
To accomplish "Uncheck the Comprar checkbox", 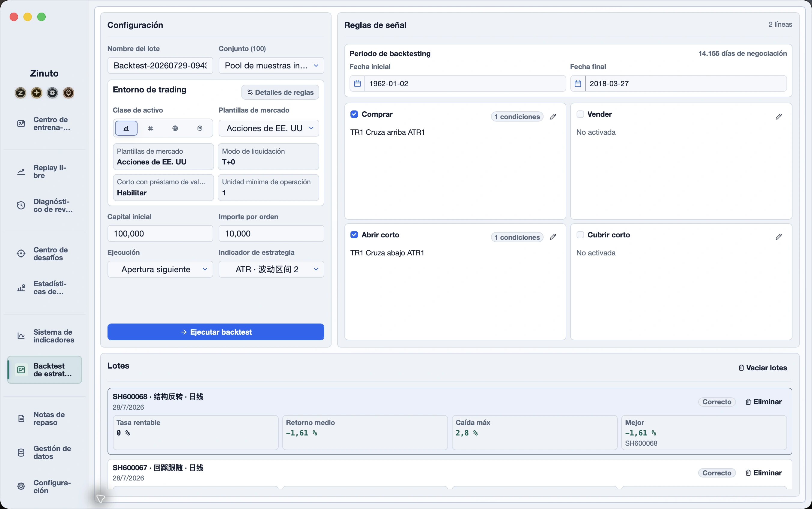I will (x=354, y=114).
